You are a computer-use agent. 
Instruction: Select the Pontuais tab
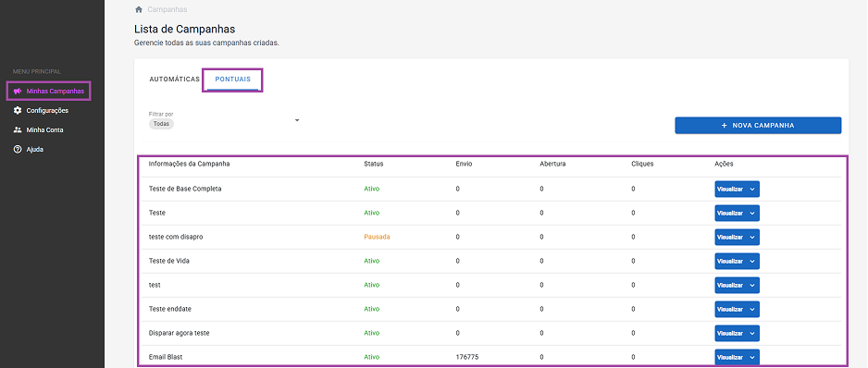pos(232,80)
